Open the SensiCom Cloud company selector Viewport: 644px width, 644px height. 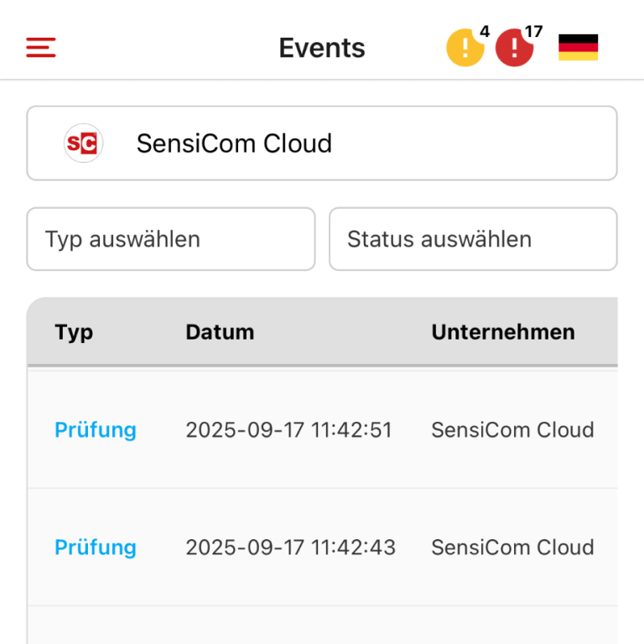[322, 143]
